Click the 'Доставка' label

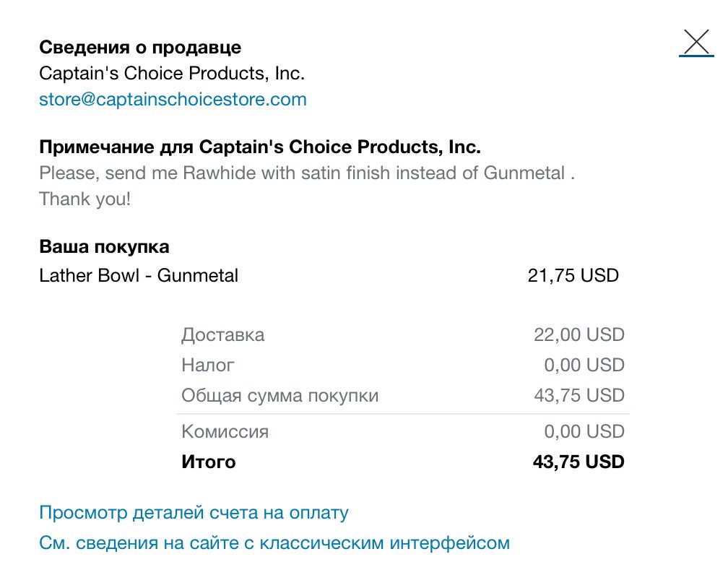223,335
